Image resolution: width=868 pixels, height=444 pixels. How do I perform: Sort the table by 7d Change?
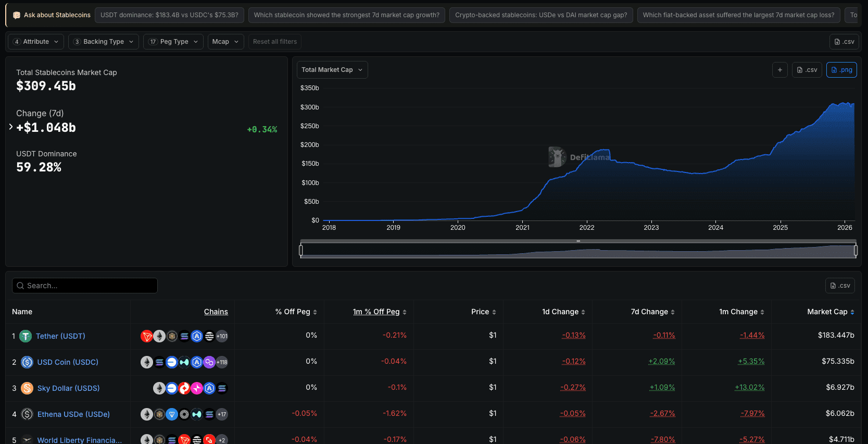(x=652, y=312)
